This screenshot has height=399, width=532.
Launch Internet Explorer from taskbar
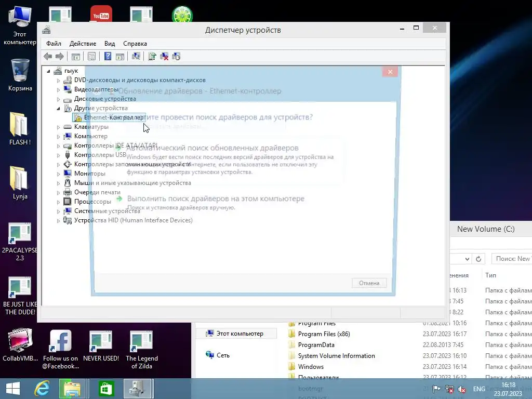click(42, 389)
